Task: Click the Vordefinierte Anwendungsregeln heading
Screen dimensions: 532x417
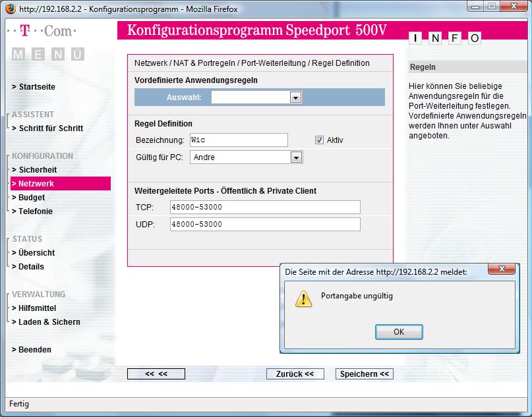Action: click(x=196, y=80)
